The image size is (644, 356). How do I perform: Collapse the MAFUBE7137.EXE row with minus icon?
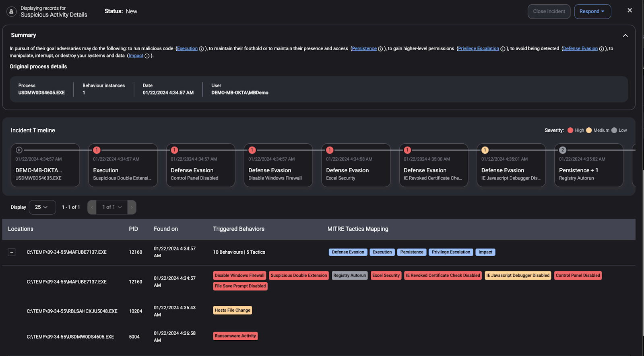pos(12,253)
